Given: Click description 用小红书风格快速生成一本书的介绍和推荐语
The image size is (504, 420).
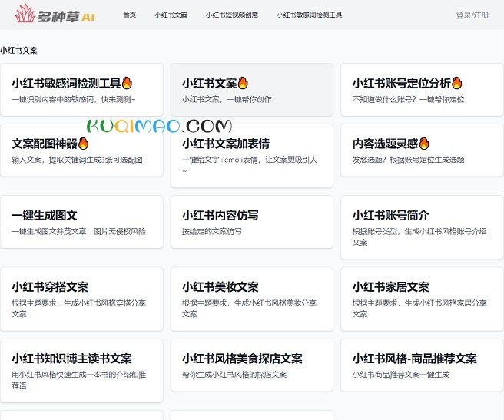Looking at the screenshot, I should [x=78, y=380].
